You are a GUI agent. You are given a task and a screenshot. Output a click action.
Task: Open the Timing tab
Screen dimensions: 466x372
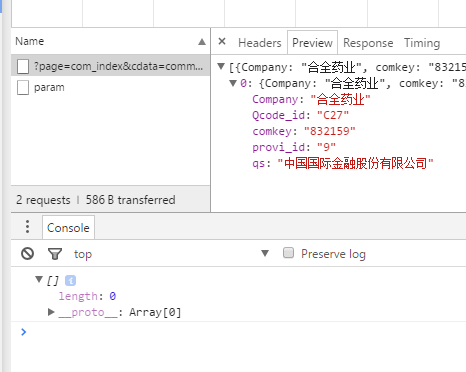[422, 43]
